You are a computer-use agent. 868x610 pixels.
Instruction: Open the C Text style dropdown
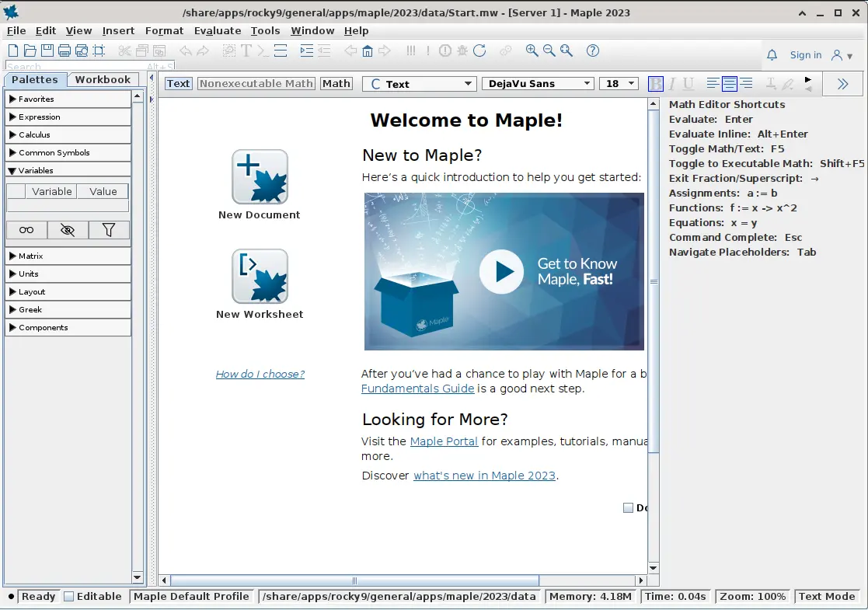tap(420, 84)
